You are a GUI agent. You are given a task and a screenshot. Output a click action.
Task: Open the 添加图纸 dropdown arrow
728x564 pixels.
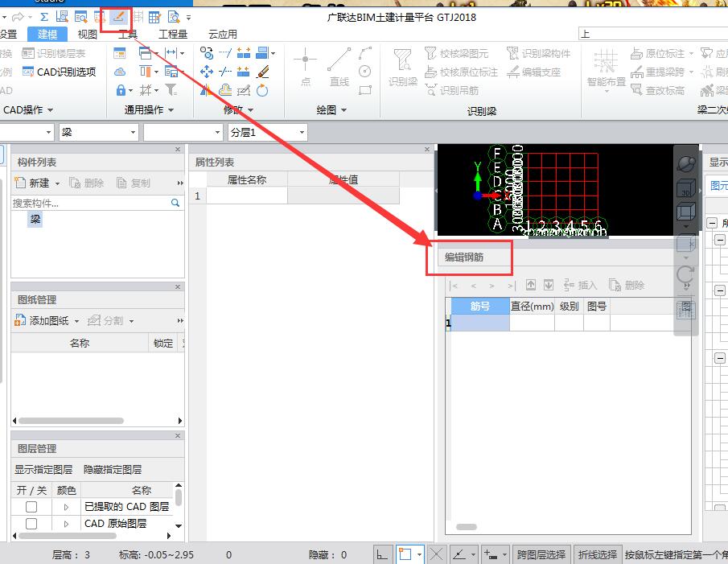pyautogui.click(x=76, y=321)
